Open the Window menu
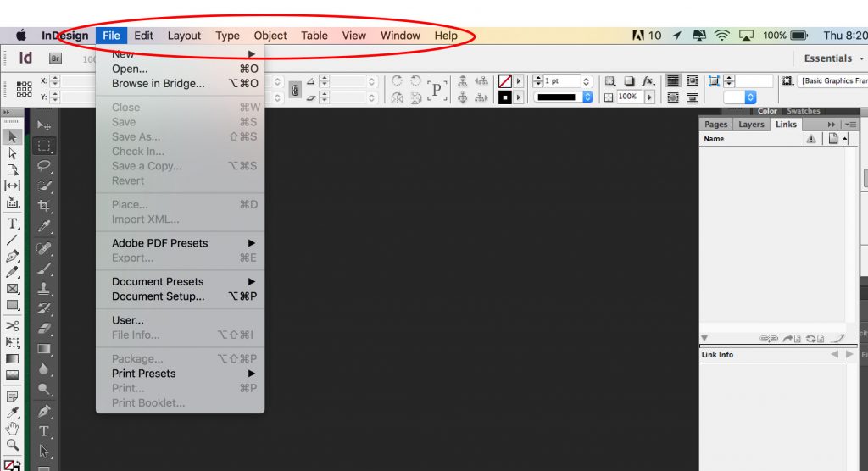Viewport: 868px width, 471px height. (400, 36)
